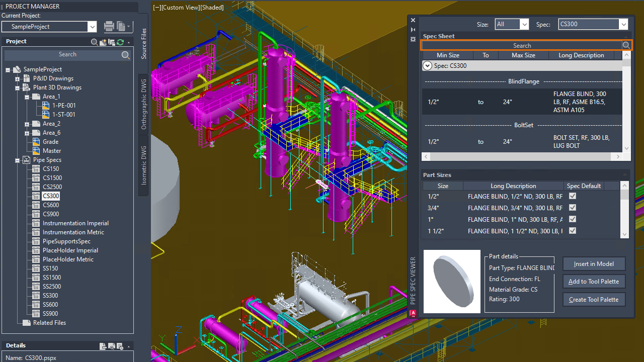Toggle Spec Default checkbox for 3/4" size
Screen dimensions: 644x362
tap(572, 208)
